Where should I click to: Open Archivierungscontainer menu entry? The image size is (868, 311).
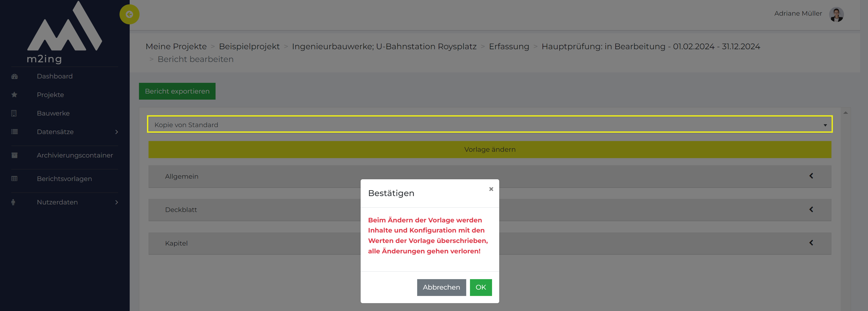(x=75, y=155)
